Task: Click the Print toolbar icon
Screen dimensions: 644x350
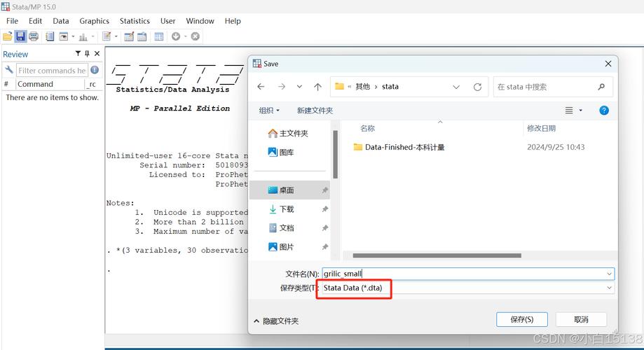Action: pyautogui.click(x=33, y=36)
